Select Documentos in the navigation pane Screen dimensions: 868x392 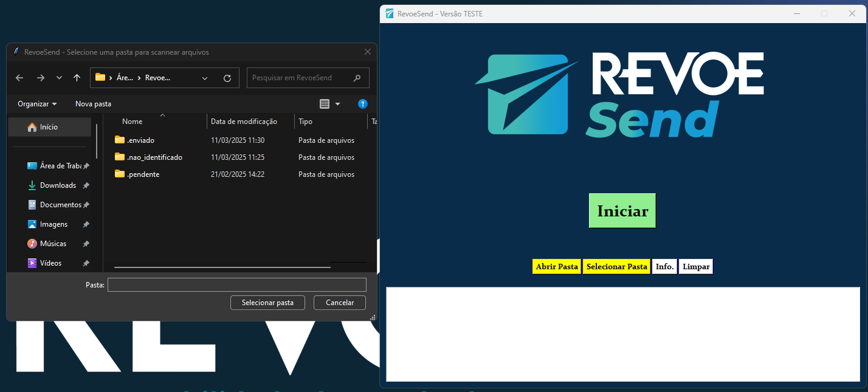(x=55, y=205)
